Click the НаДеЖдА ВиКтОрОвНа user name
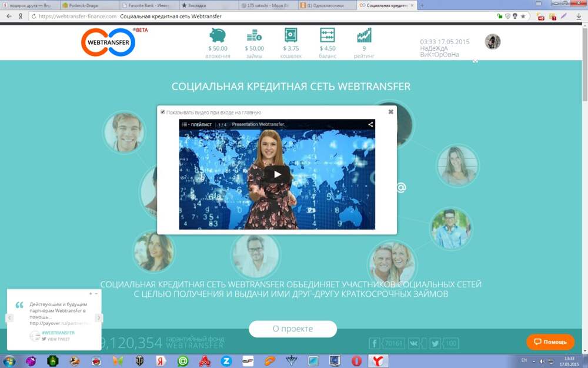 point(439,51)
